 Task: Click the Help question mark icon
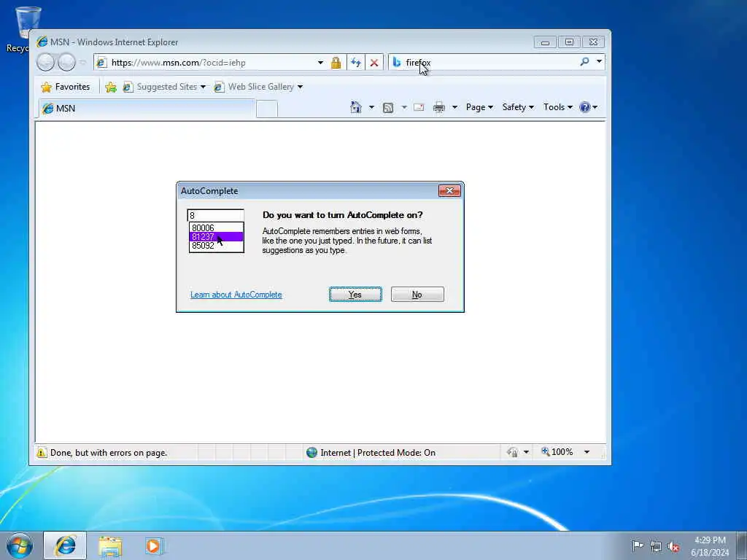[585, 107]
